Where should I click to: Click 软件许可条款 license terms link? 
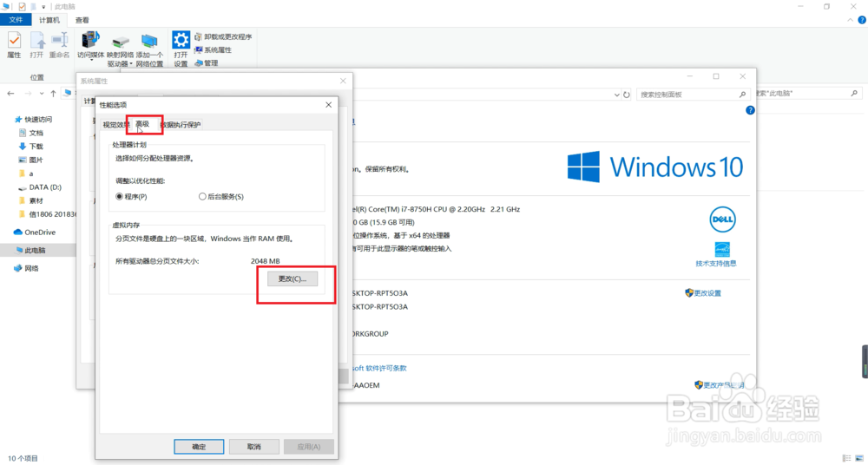(385, 368)
